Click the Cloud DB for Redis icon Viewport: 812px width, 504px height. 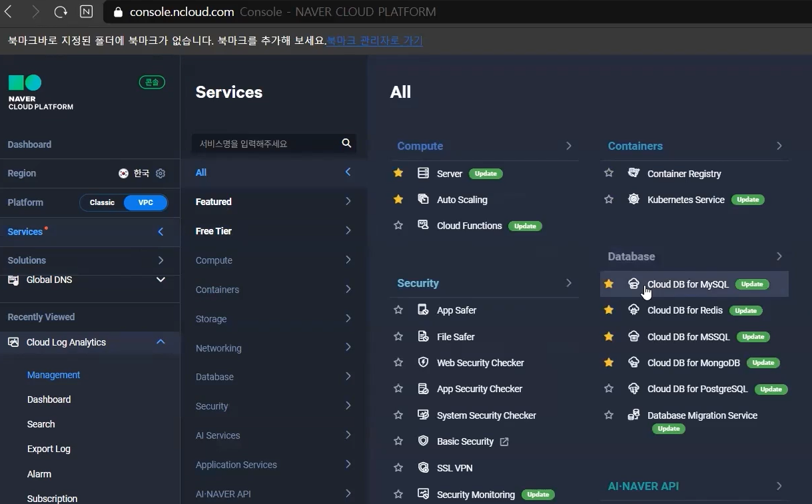pos(633,310)
